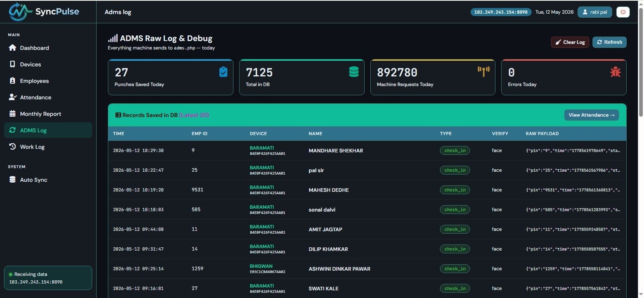The width and height of the screenshot is (644, 298).
Task: Click check_in badge for MAHESH DEDHE
Action: (455, 190)
